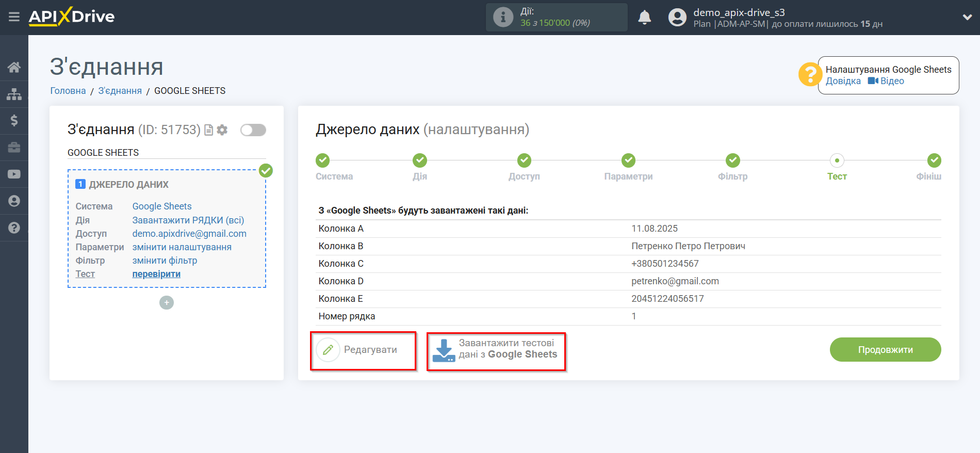Image resolution: width=980 pixels, height=453 pixels.
Task: Open the Відео help link
Action: click(886, 81)
